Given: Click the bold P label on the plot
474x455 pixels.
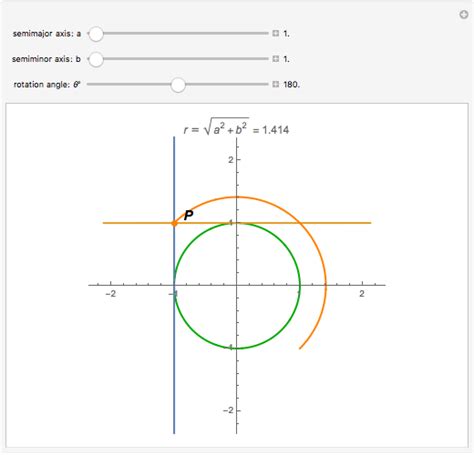Looking at the screenshot, I should [x=188, y=215].
